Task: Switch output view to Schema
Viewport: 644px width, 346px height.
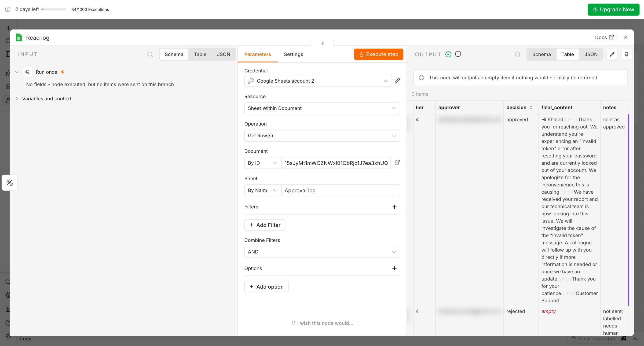Action: click(541, 54)
